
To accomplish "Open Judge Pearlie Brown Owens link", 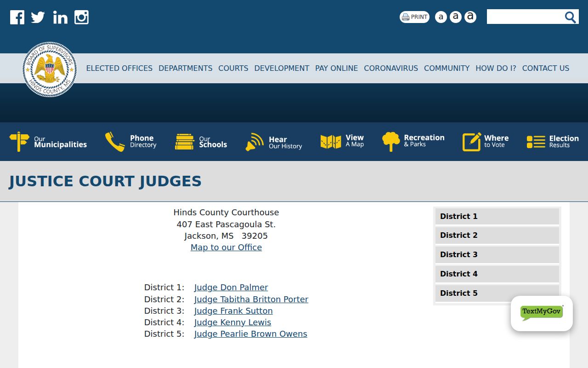I will (251, 334).
